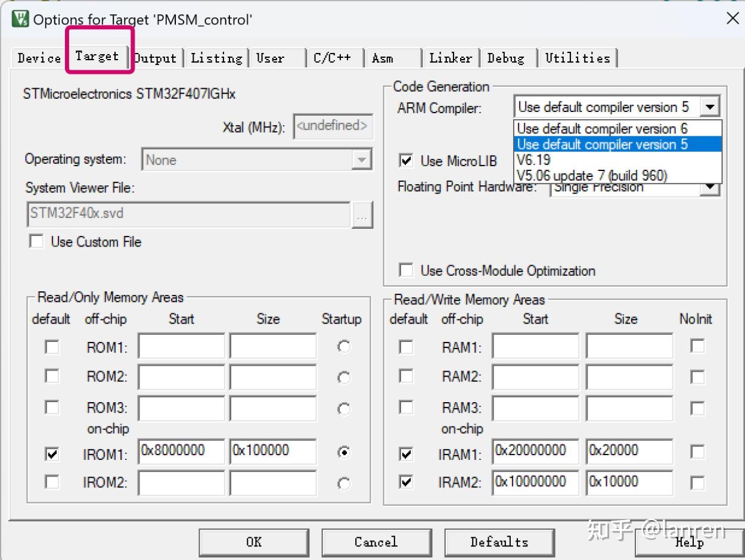Restore settings with Defaults button
This screenshot has width=745, height=560.
pyautogui.click(x=499, y=542)
